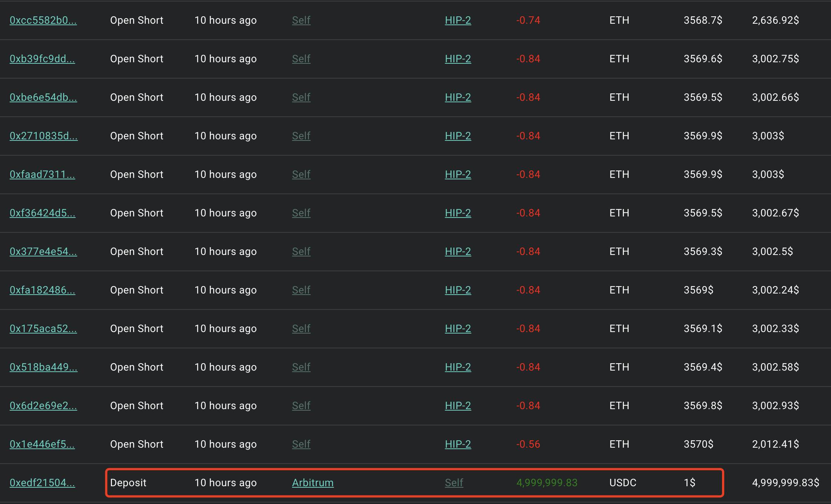The height and width of the screenshot is (504, 831).
Task: Open transaction hash 0xfaad7311...
Action: pos(42,174)
